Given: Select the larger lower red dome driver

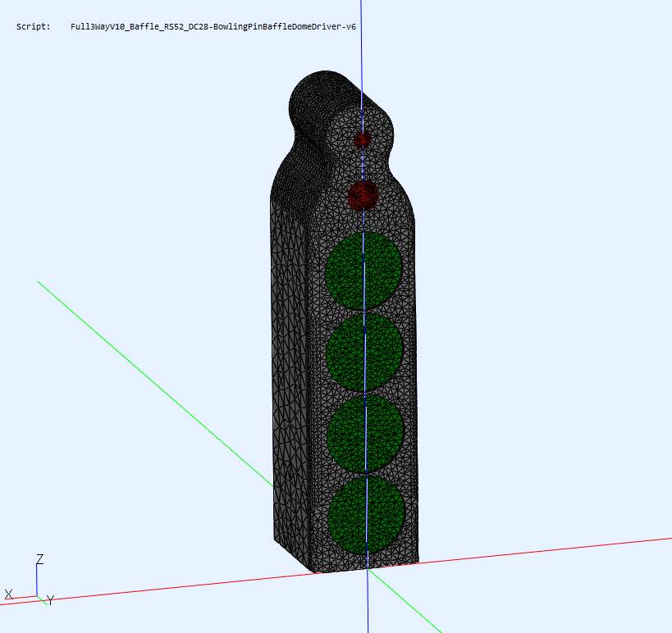Looking at the screenshot, I should [363, 196].
